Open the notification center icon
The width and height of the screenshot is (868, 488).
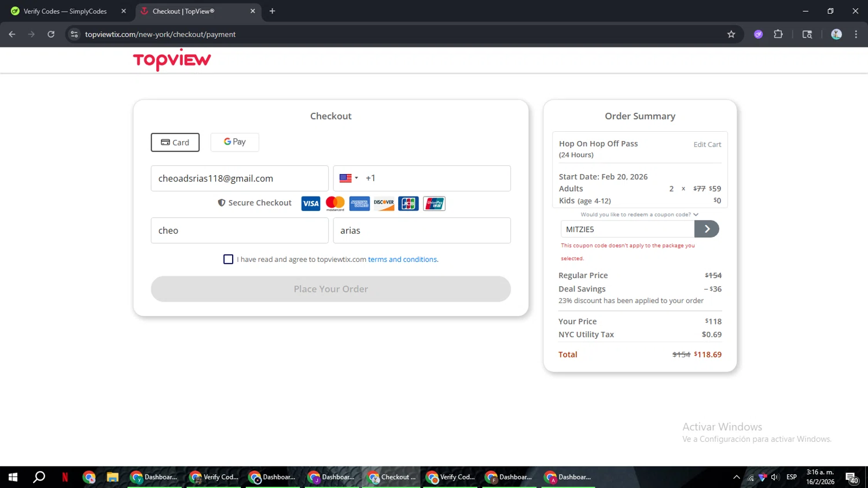pos(852,478)
